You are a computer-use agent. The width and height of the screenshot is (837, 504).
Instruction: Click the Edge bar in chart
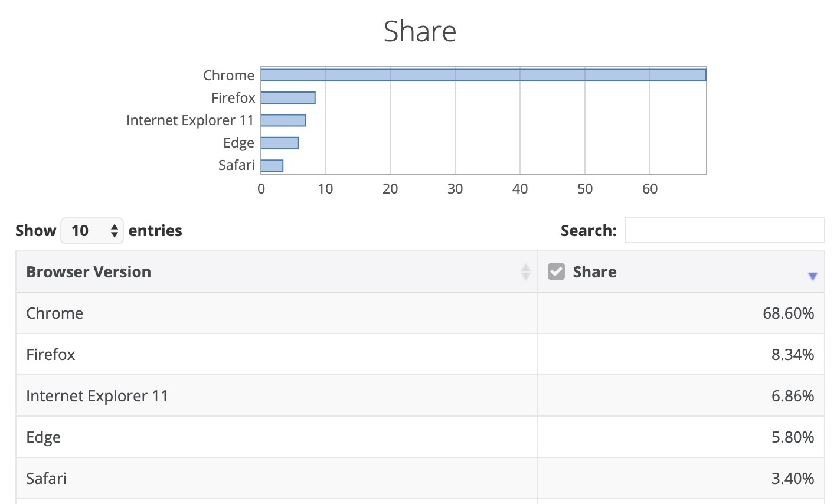[280, 143]
